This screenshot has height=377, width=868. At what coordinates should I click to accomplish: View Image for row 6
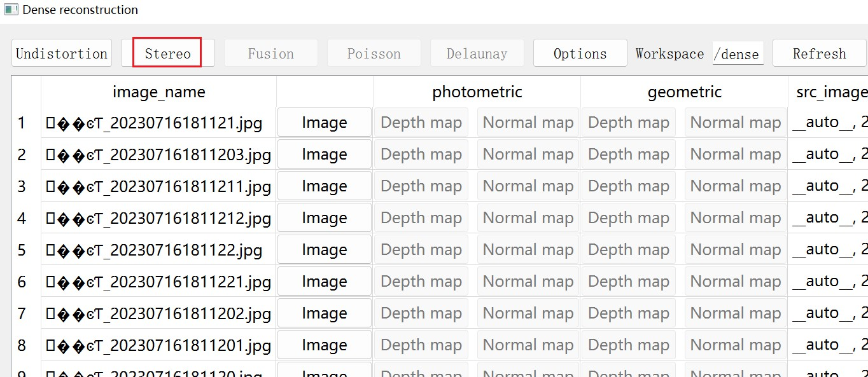tap(325, 282)
